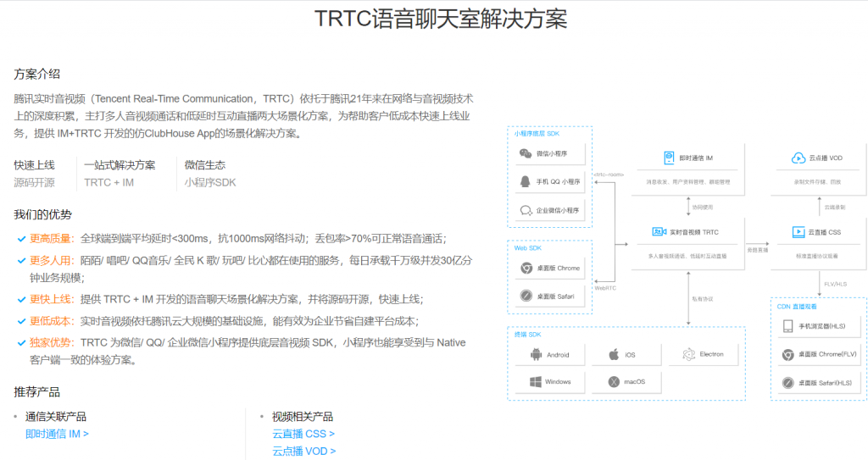Click the 一站式解决方案 feature label
This screenshot has height=460, width=868.
(120, 165)
